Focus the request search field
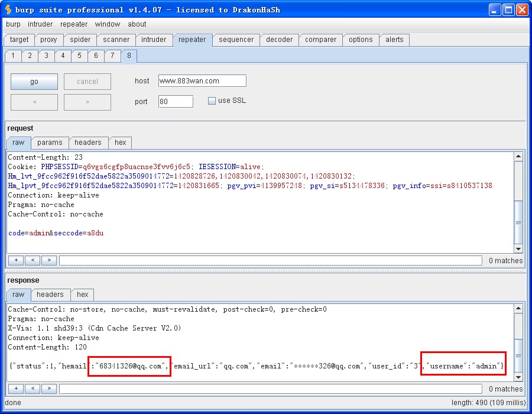The image size is (532, 414). point(271,261)
